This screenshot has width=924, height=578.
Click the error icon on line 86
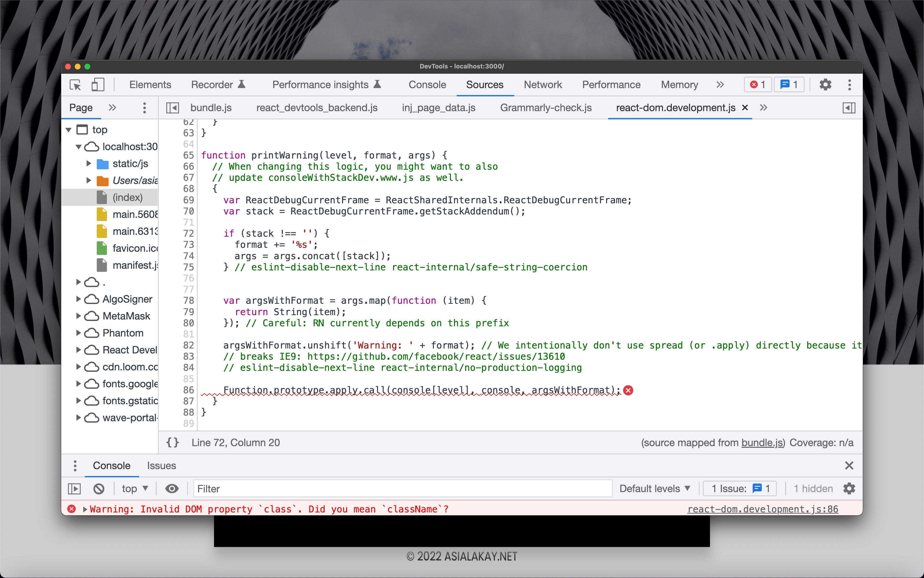[x=628, y=390]
